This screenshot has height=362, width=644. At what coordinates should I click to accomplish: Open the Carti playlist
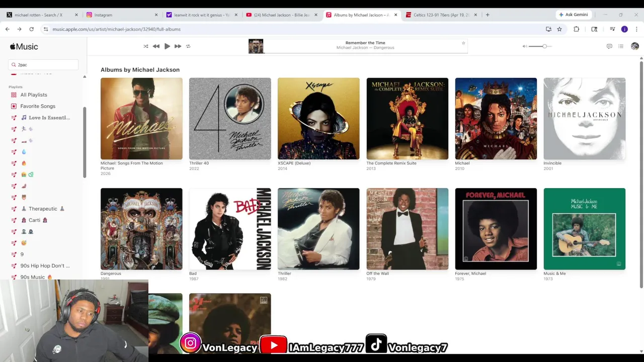point(34,220)
